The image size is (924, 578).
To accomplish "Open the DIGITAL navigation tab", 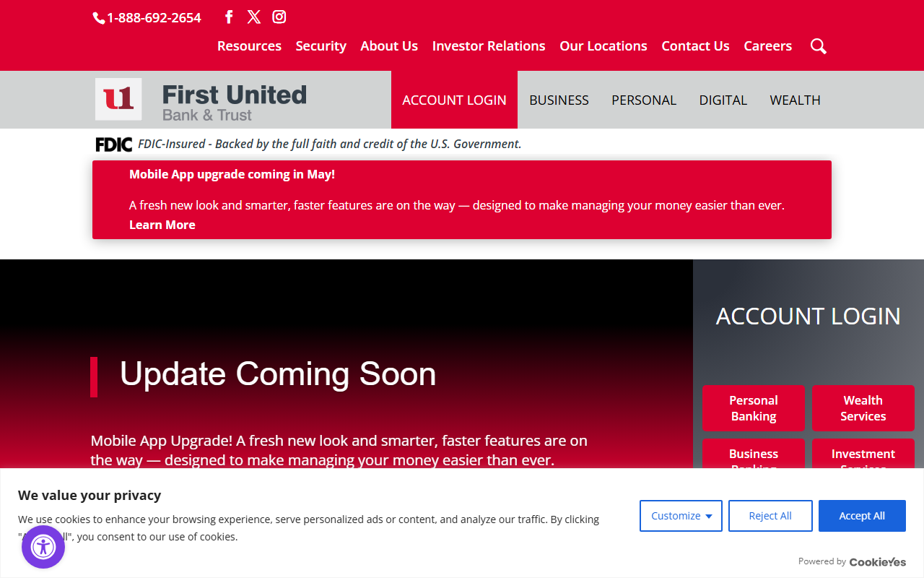I will (x=723, y=100).
